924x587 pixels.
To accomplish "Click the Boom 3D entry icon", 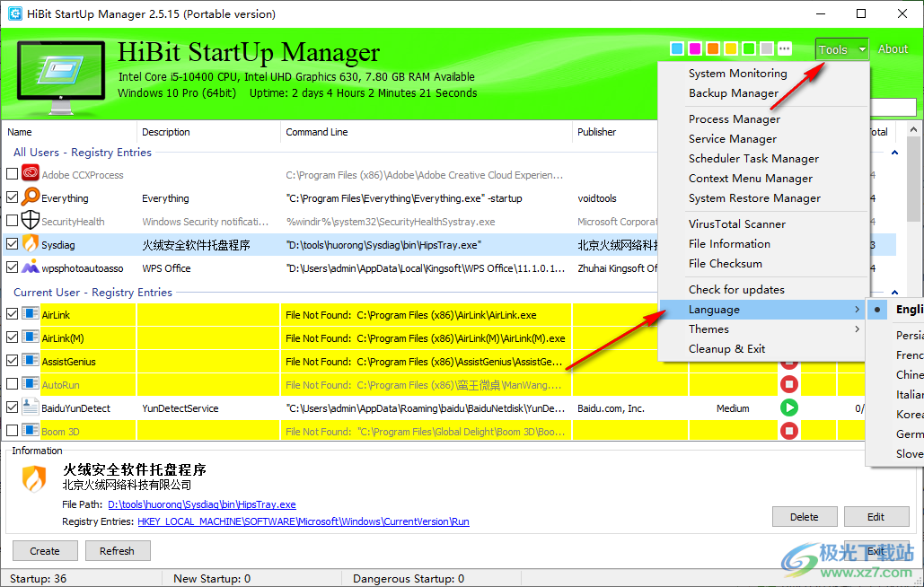I will coord(30,430).
